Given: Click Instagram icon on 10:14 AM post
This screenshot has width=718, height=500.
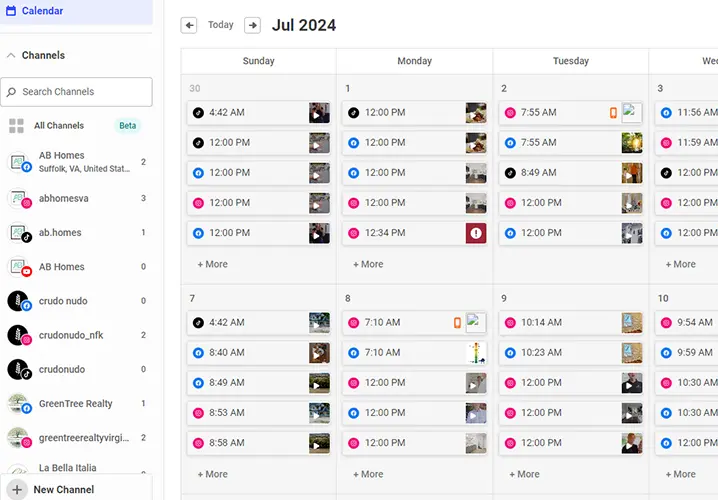Looking at the screenshot, I should coord(510,323).
